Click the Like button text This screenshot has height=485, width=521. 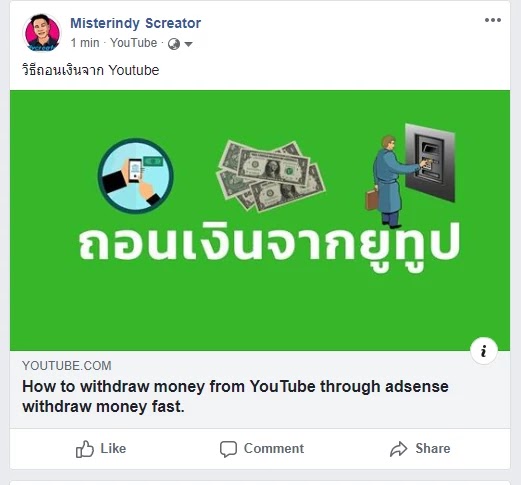click(x=113, y=449)
